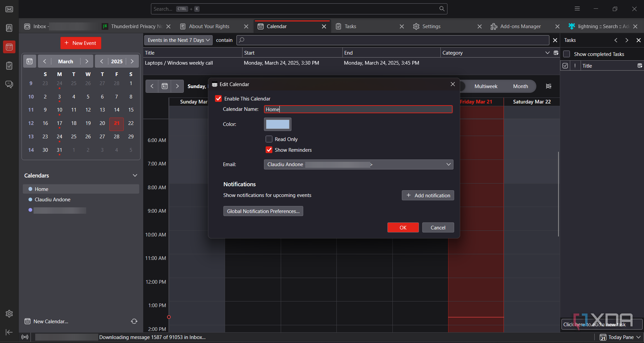The height and width of the screenshot is (343, 644).
Task: Open the Chat space sidebar icon
Action: click(x=9, y=84)
